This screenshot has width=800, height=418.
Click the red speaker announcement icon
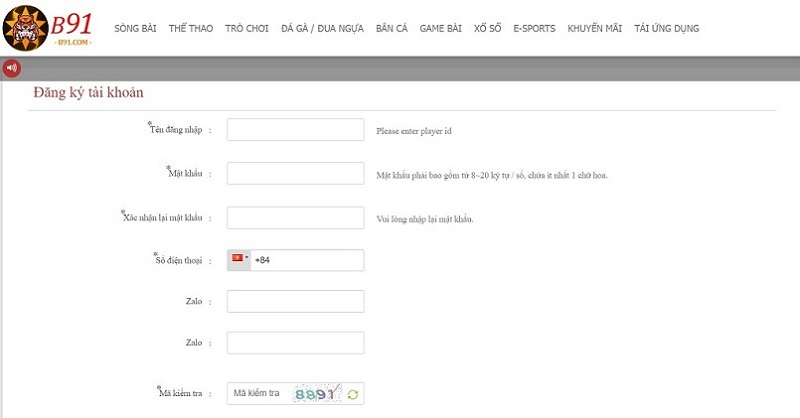[12, 68]
